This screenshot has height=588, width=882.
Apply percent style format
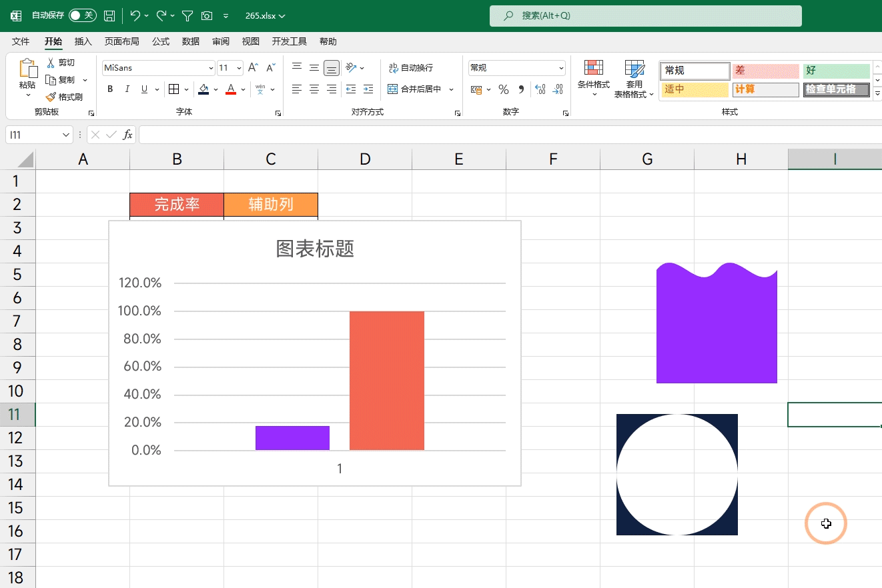point(504,89)
